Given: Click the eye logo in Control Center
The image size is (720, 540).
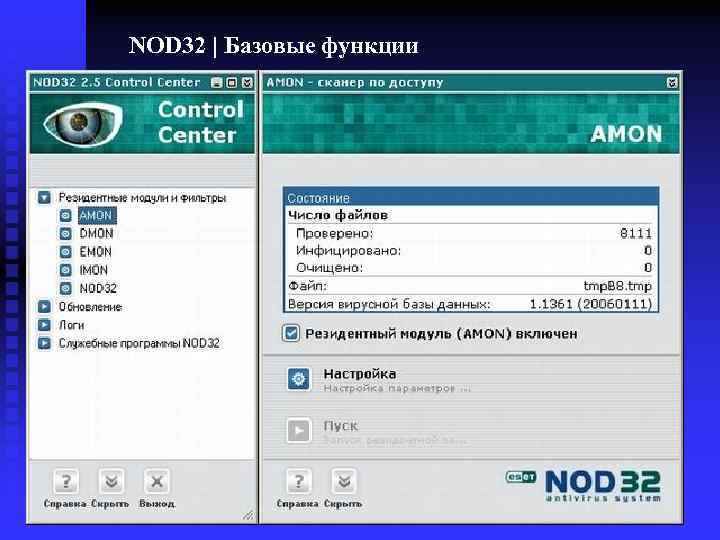Looking at the screenshot, I should coord(83,123).
